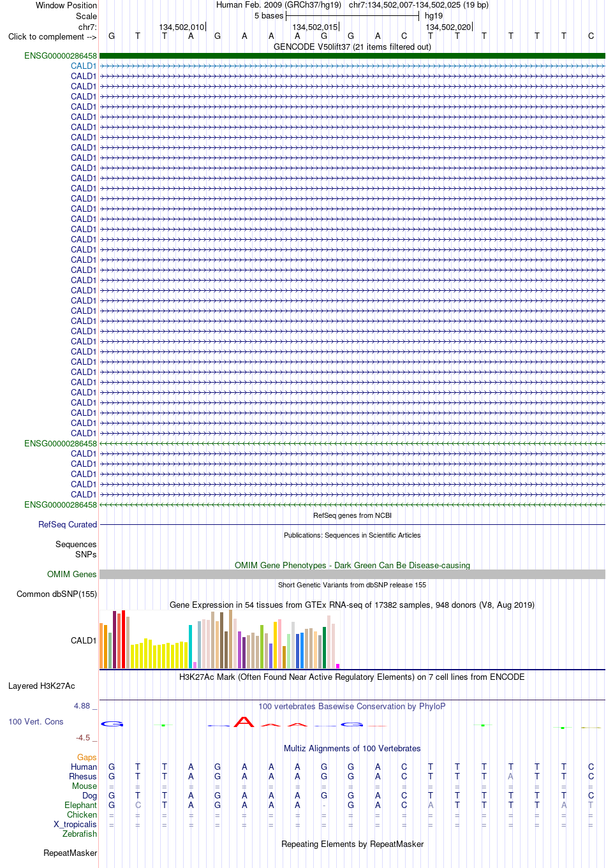Select the Elephant alignment row label
The width and height of the screenshot is (606, 868).
[x=80, y=805]
